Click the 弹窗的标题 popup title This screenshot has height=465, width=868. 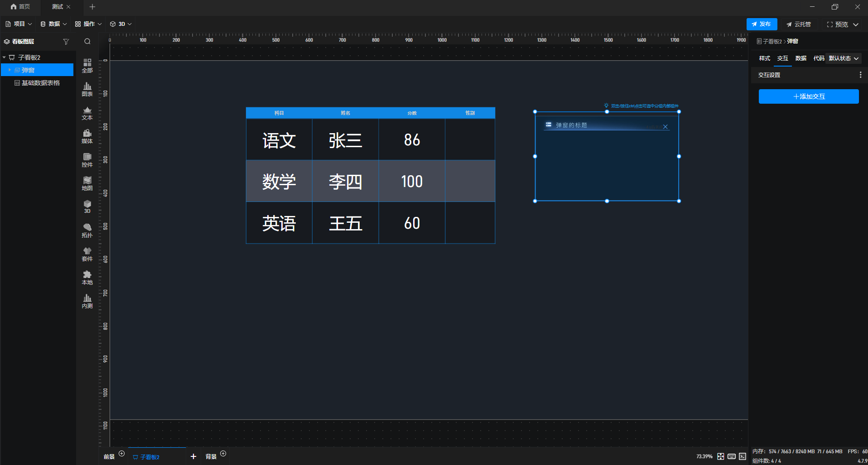571,125
